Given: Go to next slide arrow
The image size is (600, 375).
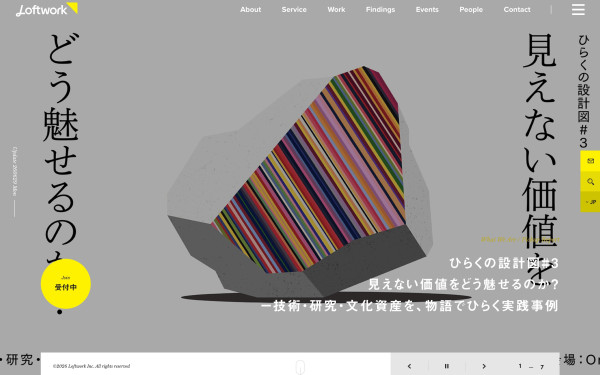Looking at the screenshot, I should click(484, 366).
